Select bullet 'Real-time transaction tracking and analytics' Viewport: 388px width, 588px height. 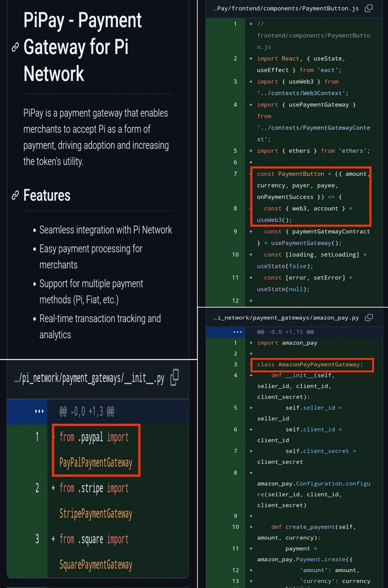pos(100,326)
